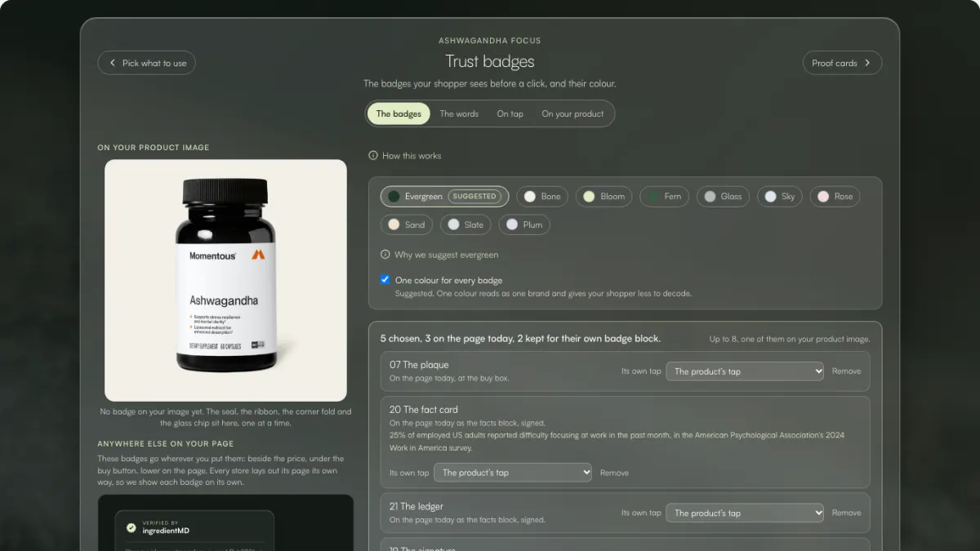
Task: Open the 07 The plaque tap dropdown
Action: pyautogui.click(x=746, y=371)
